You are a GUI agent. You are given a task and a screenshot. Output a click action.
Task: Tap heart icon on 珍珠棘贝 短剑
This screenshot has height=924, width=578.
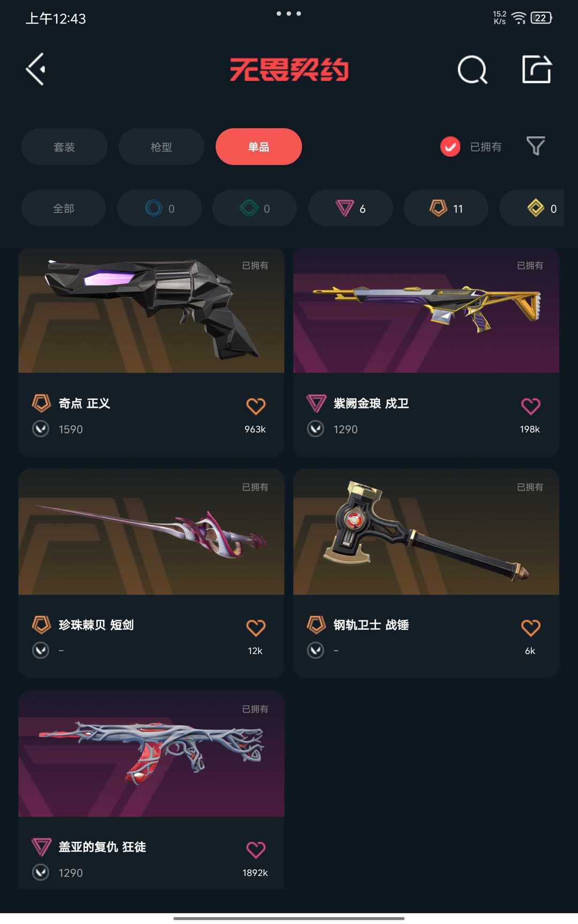coord(256,628)
